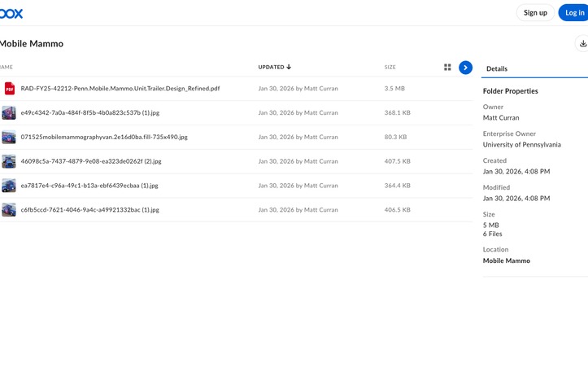
Task: Click the Sign up button
Action: [x=535, y=13]
